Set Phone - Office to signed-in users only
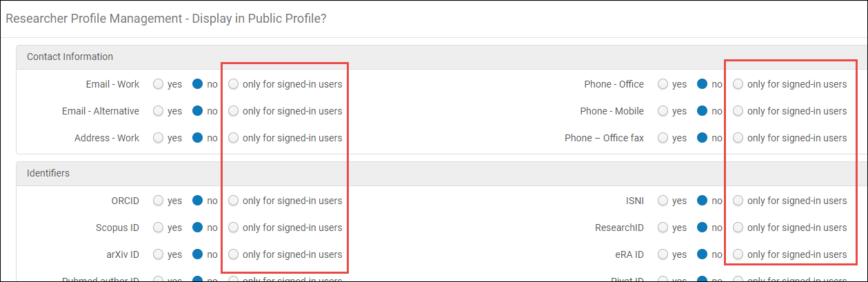Image resolution: width=868 pixels, height=282 pixels. (x=738, y=84)
